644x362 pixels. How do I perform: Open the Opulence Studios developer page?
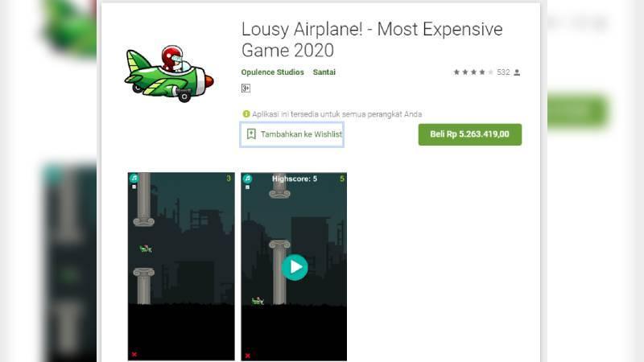pos(272,72)
